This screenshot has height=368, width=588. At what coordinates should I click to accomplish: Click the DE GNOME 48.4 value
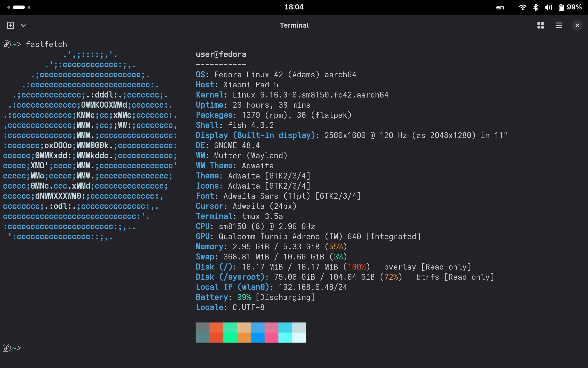(x=237, y=145)
